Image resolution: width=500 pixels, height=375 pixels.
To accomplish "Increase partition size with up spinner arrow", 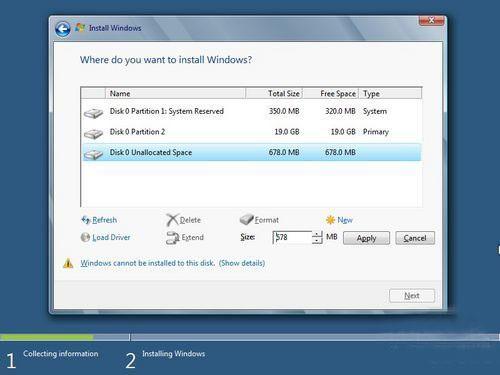I will 317,234.
